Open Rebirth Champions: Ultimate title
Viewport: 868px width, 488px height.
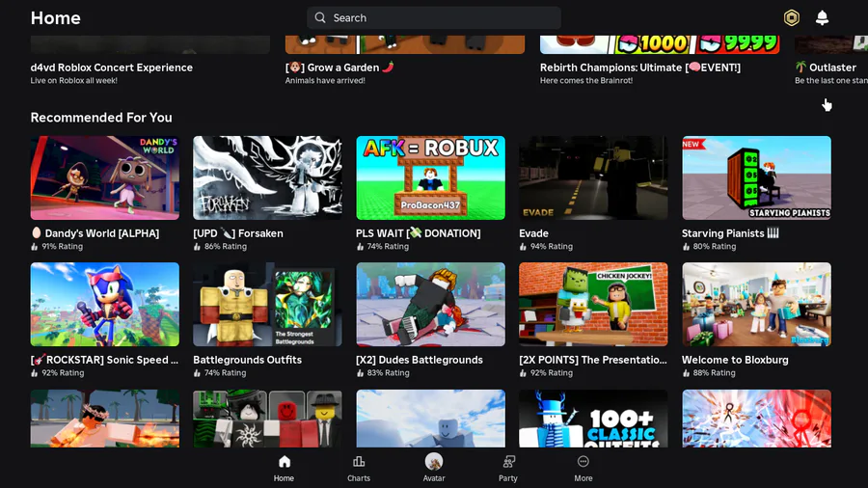tap(640, 68)
